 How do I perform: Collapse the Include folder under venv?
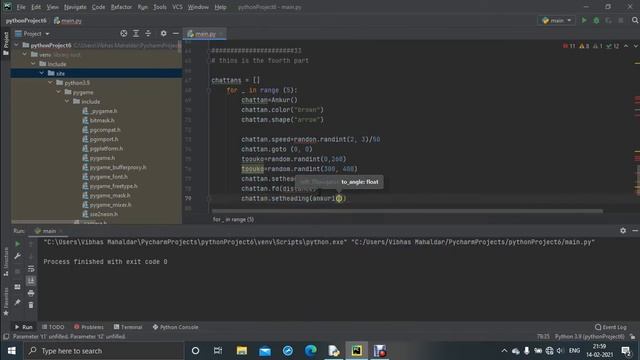click(x=33, y=64)
